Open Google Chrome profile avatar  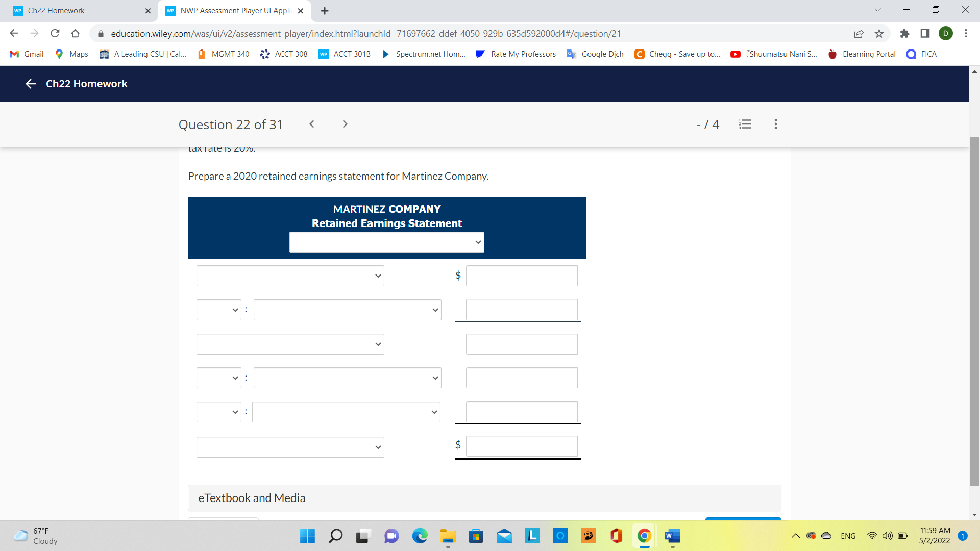946,33
